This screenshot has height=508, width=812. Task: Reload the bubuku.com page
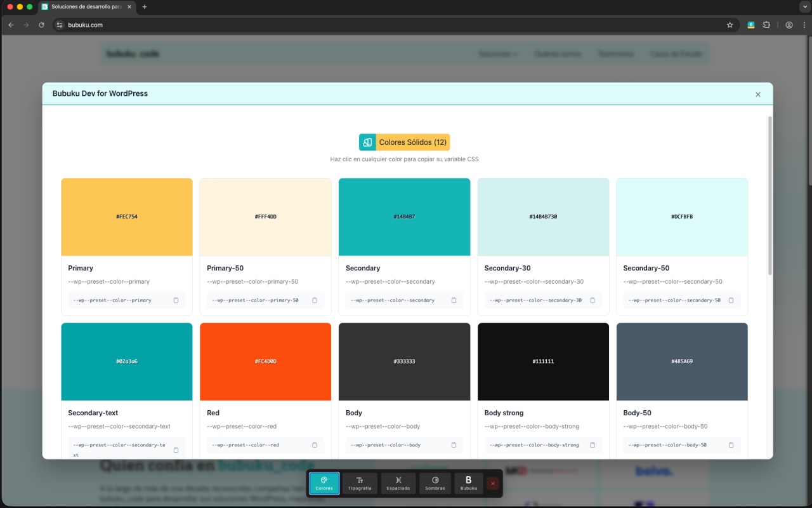(x=41, y=25)
